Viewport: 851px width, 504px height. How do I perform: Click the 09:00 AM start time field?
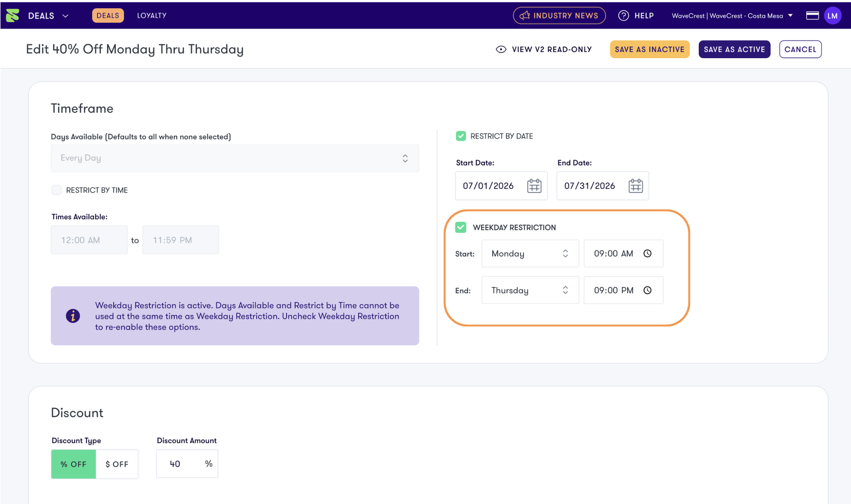[x=623, y=253]
